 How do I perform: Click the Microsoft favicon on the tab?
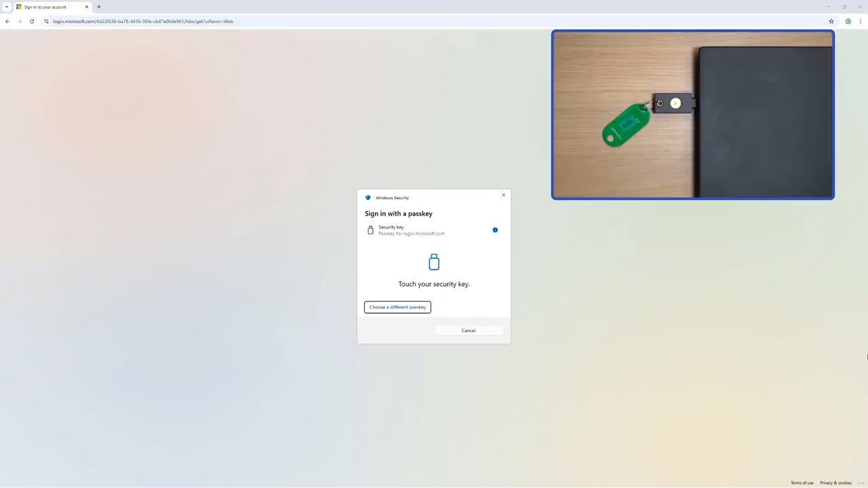(18, 7)
